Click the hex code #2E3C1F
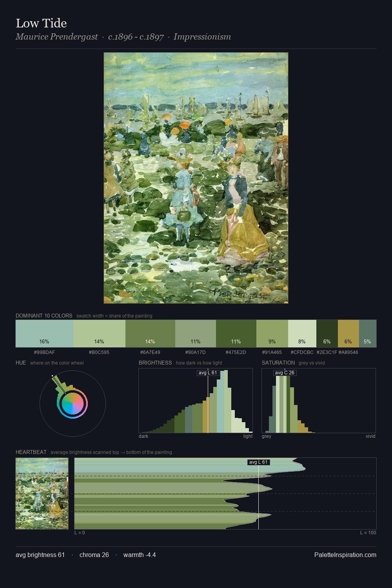 (x=327, y=352)
